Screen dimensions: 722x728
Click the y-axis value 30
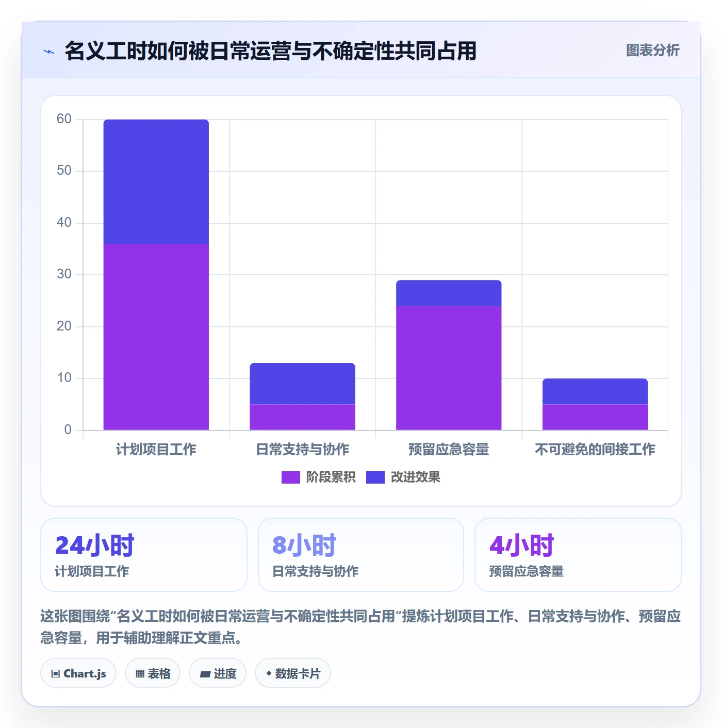point(64,274)
